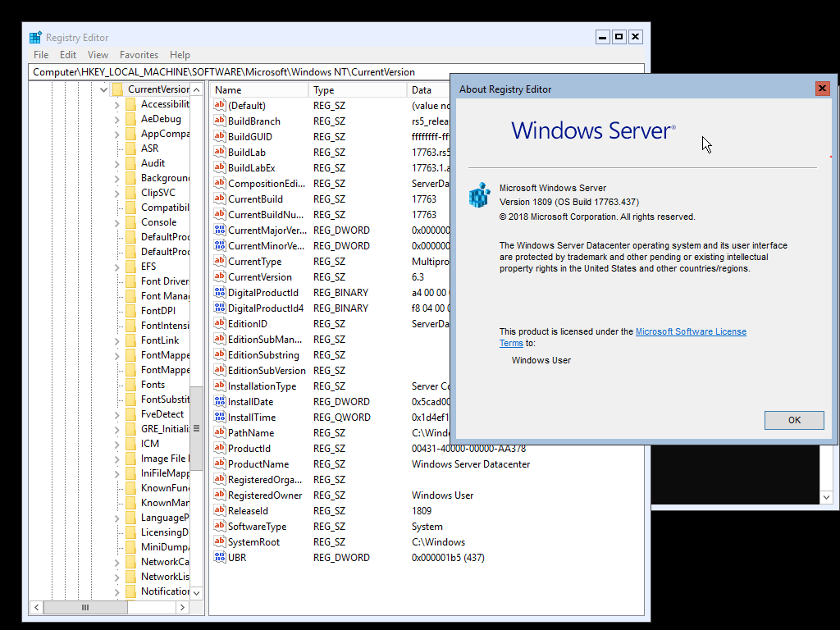
Task: Click the Console folder icon
Action: (130, 222)
